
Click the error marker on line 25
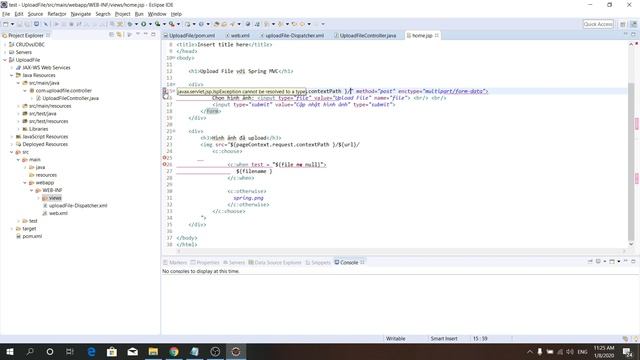164,158
